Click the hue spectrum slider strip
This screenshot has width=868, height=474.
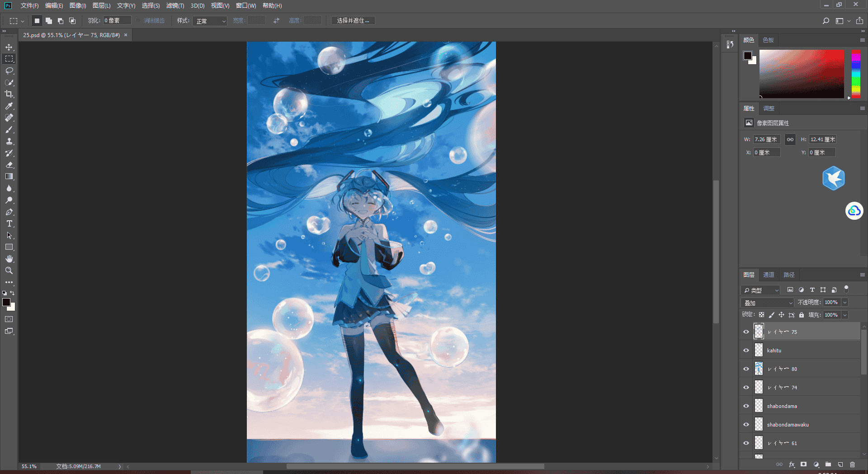856,74
